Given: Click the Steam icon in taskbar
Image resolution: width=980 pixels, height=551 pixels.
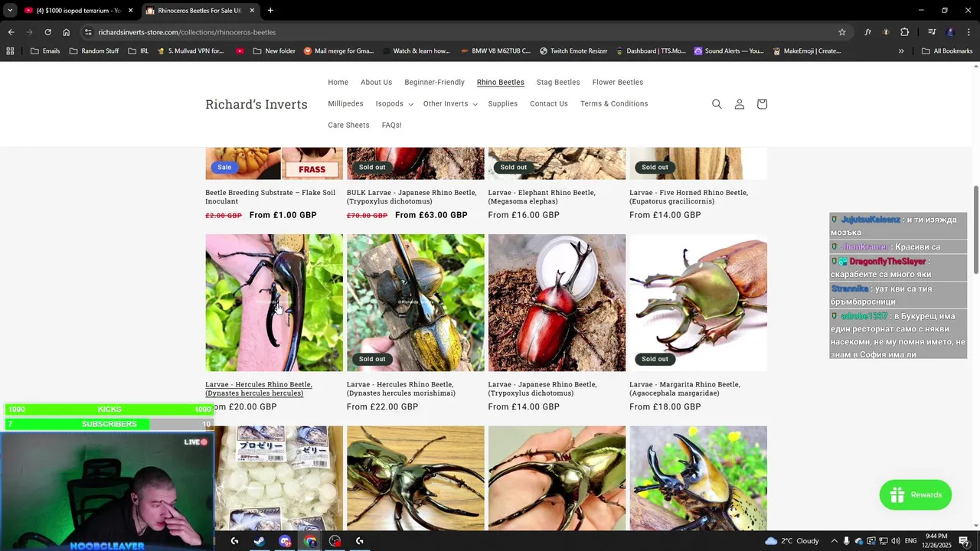Looking at the screenshot, I should pyautogui.click(x=260, y=541).
